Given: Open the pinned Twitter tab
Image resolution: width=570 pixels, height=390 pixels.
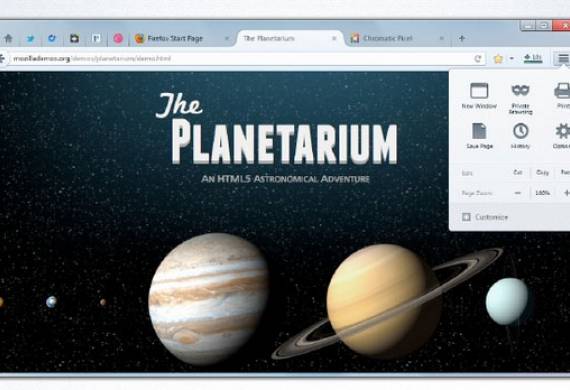Looking at the screenshot, I should coord(31,38).
